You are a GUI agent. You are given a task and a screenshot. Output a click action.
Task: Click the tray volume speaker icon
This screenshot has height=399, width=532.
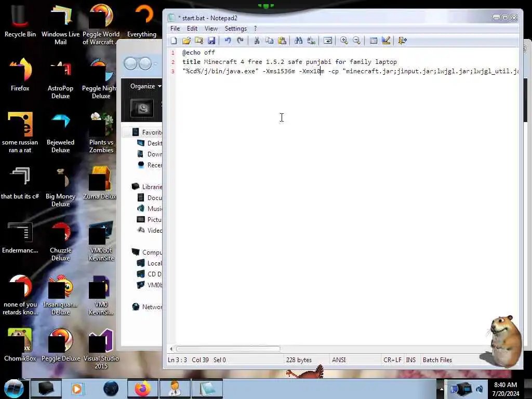pos(480,389)
